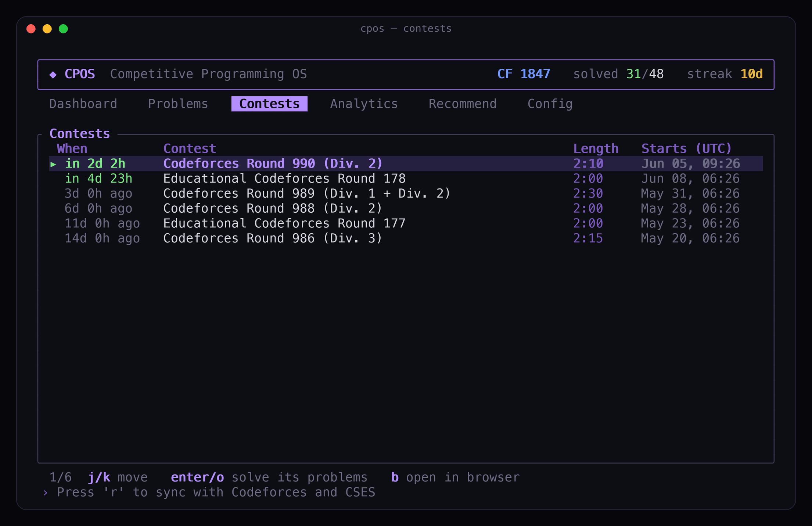Click the CPOS diamond logo icon
The height and width of the screenshot is (526, 812).
pos(53,75)
